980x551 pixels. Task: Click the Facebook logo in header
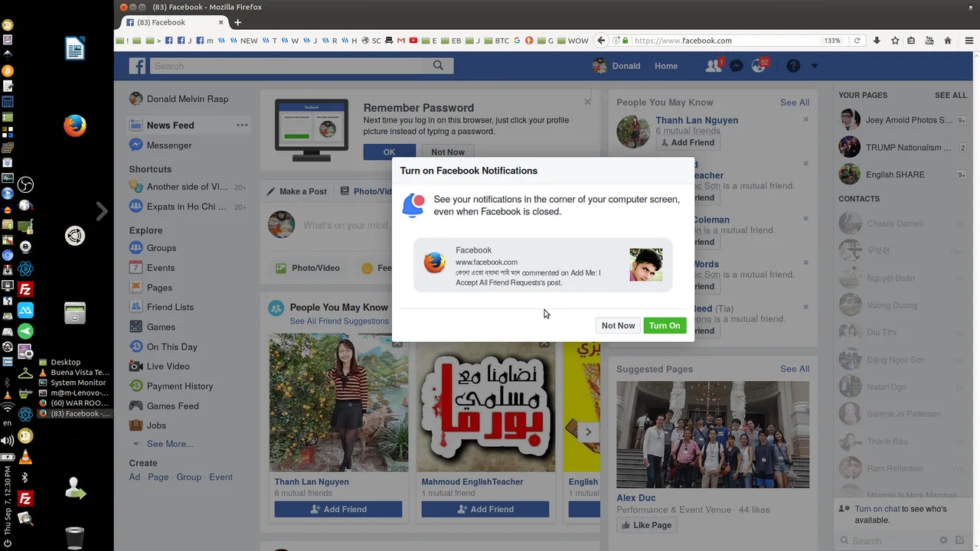click(x=138, y=66)
